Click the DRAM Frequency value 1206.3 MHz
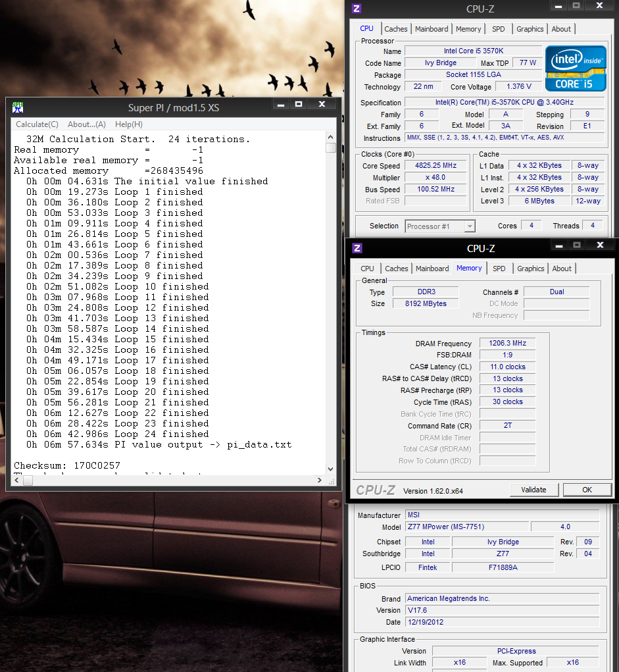This screenshot has height=672, width=619. [508, 344]
